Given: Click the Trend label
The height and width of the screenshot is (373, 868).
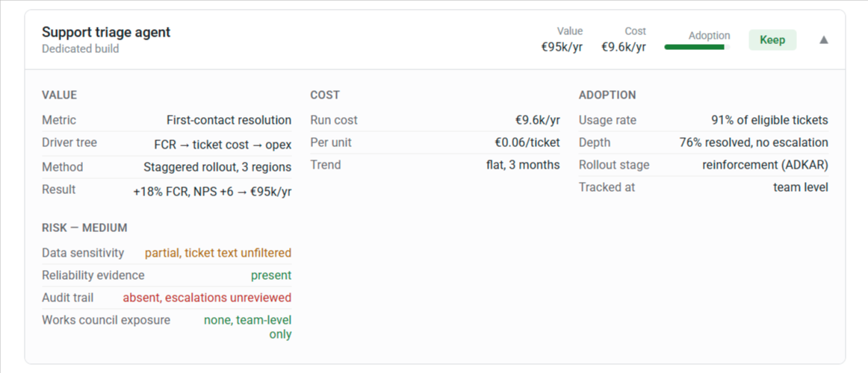Looking at the screenshot, I should [326, 165].
